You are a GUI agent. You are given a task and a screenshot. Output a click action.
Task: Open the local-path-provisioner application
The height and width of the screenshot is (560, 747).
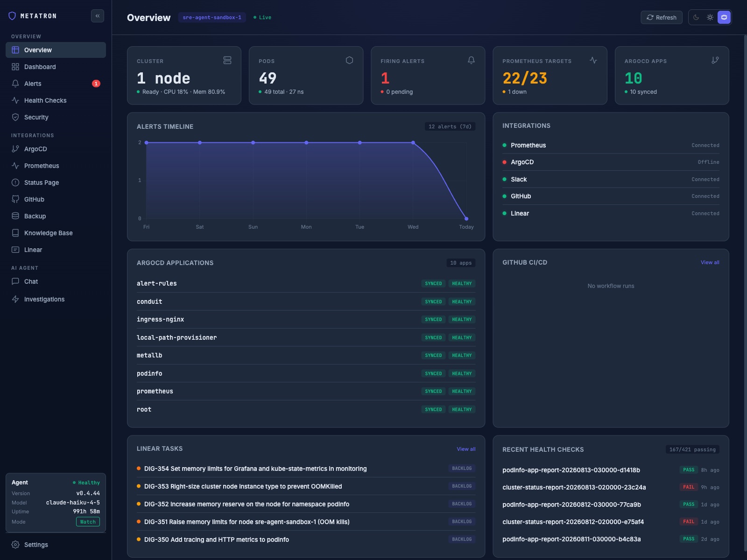[x=306, y=337]
